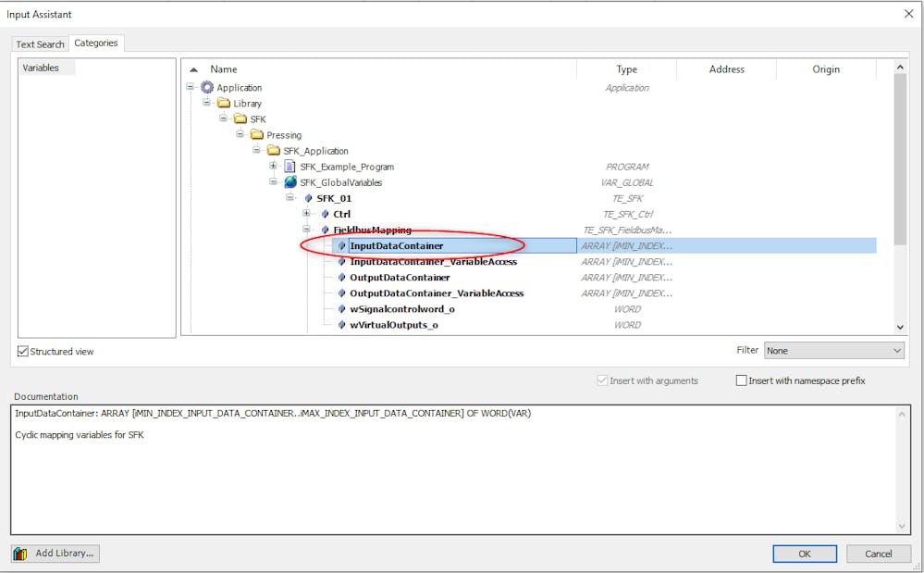This screenshot has height=573, width=924.
Task: Click the Address column header
Action: tap(727, 69)
